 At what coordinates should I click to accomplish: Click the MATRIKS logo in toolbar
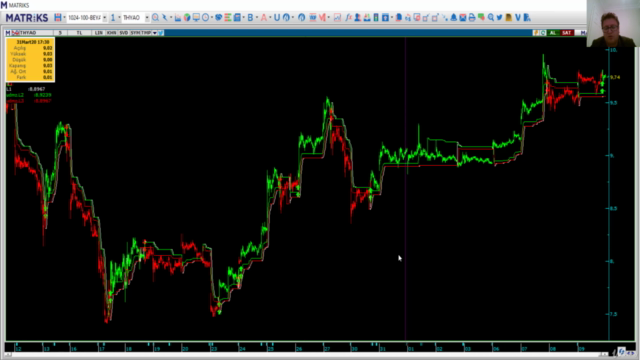coord(27,18)
